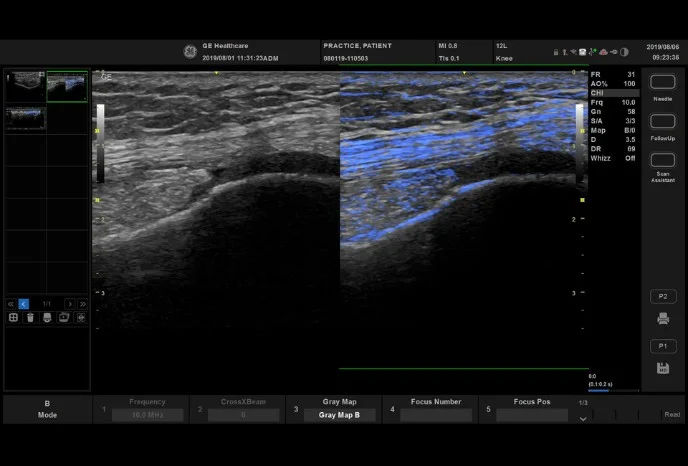688x466 pixels.
Task: Select the Focus Number control
Action: (x=436, y=402)
